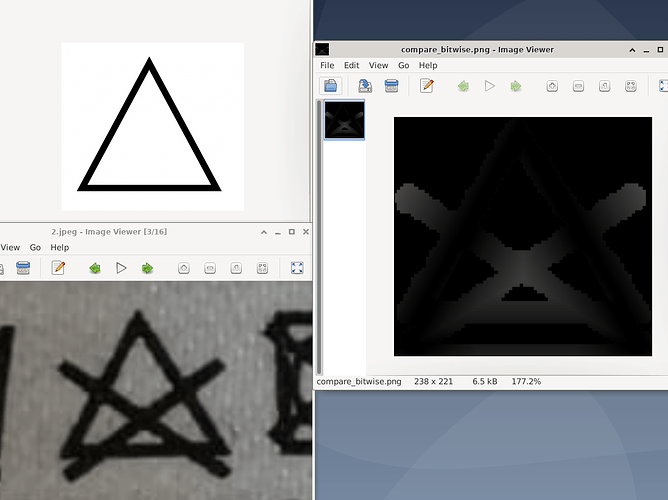This screenshot has height=500, width=668.
Task: Roll up 2.jpeg window with arrow button
Action: [264, 232]
